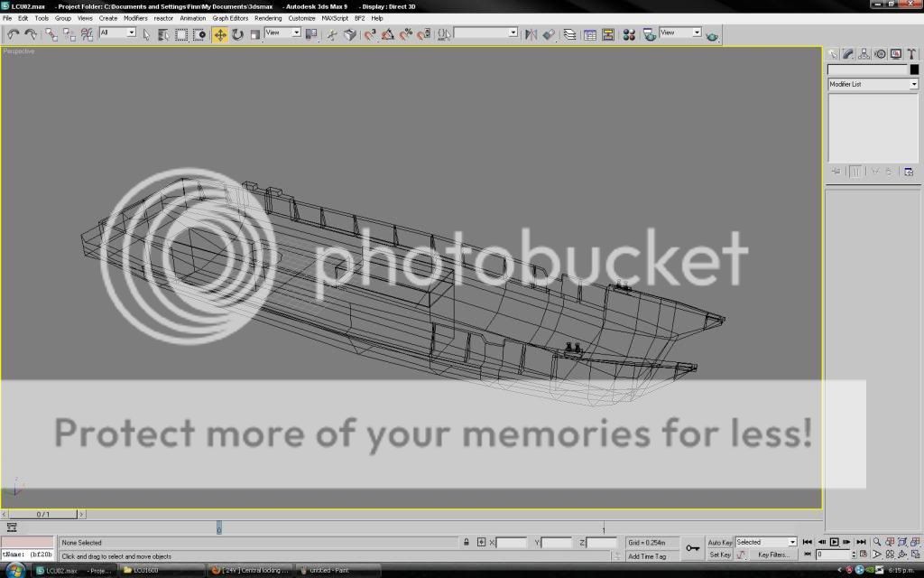Image resolution: width=924 pixels, height=578 pixels.
Task: Open the Material Editor
Action: click(x=629, y=34)
